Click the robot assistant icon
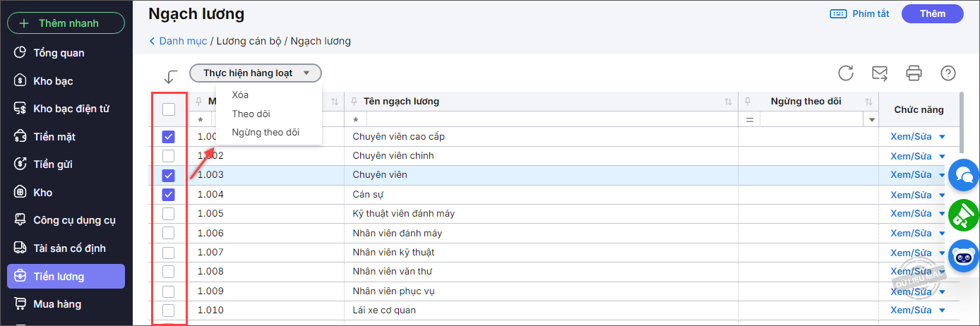980x326 pixels. (x=964, y=255)
